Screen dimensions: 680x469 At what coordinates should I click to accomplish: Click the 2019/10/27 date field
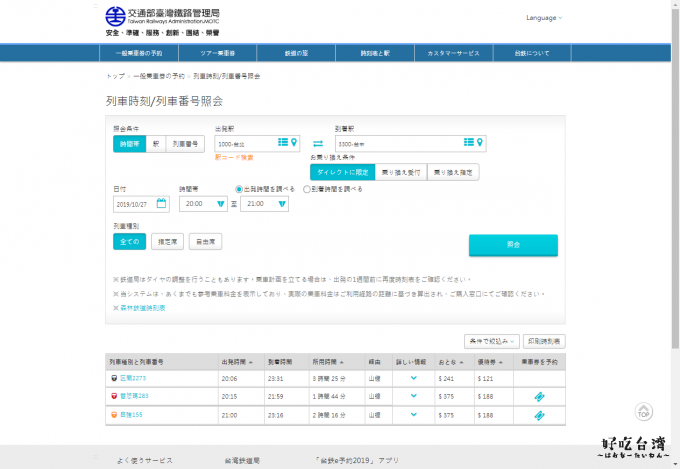click(x=135, y=204)
